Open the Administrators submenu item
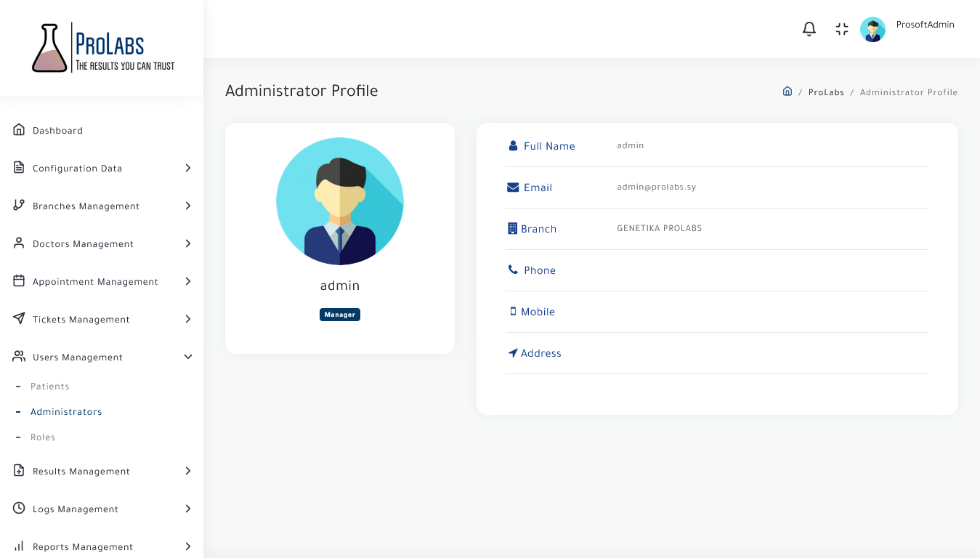Viewport: 980px width, 558px height. pos(66,412)
